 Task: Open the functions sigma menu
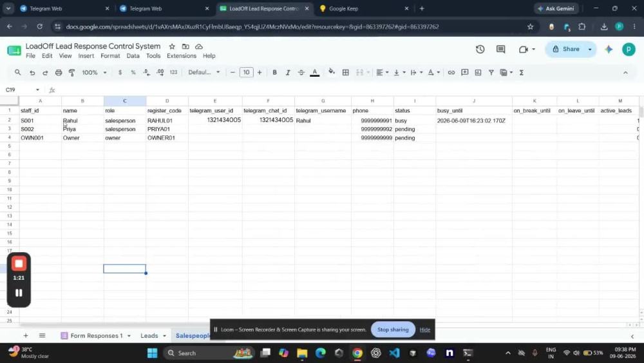(x=522, y=72)
